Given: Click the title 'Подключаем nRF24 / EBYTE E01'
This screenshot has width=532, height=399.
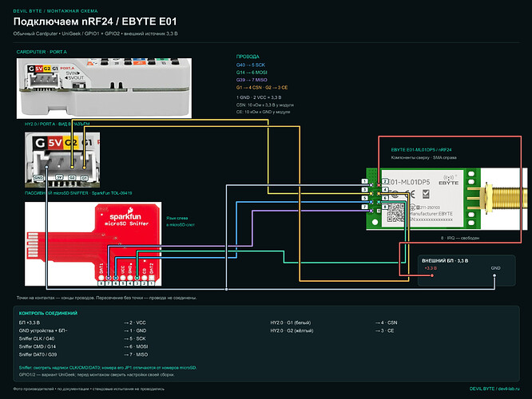Looking at the screenshot, I should click(x=95, y=22).
